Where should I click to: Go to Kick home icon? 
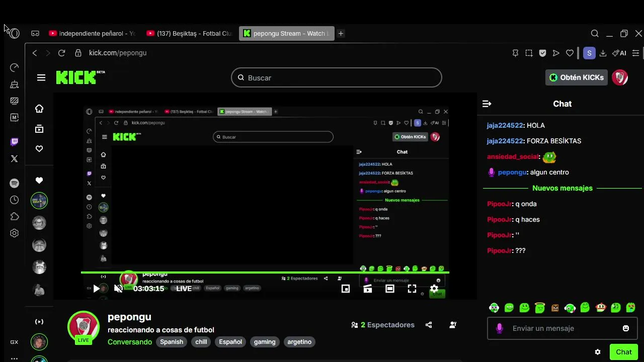[39, 109]
